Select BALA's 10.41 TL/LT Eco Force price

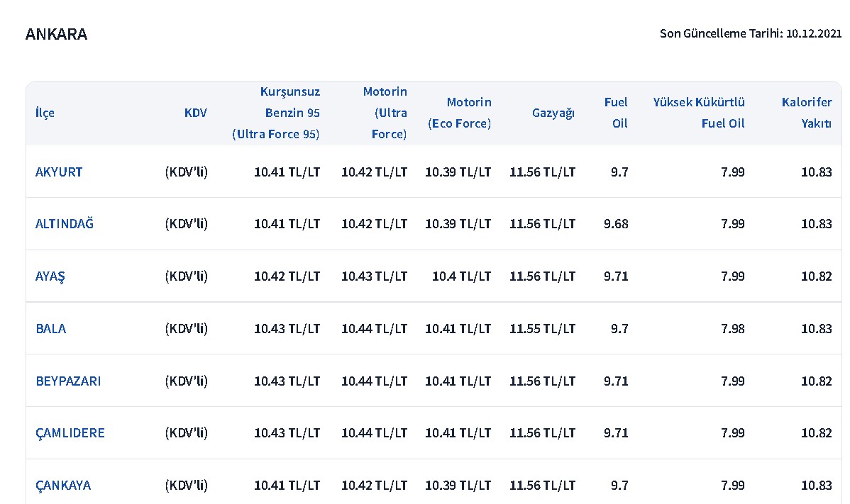[458, 329]
